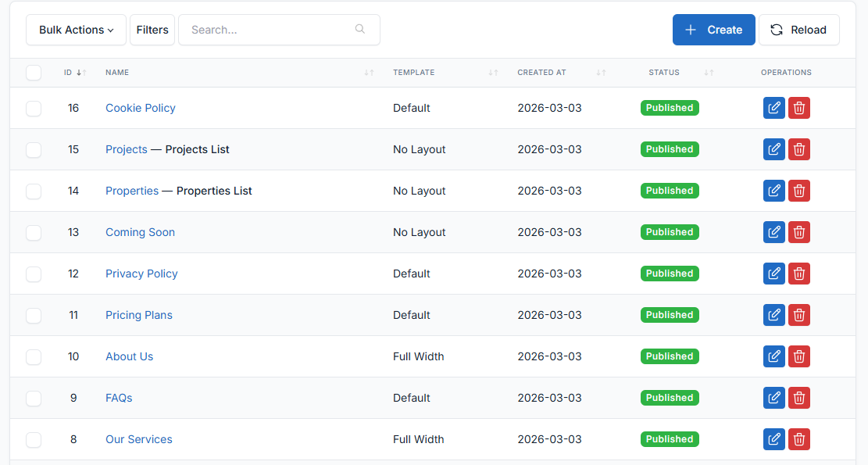Check the box for Cookie Policy row

[34, 108]
